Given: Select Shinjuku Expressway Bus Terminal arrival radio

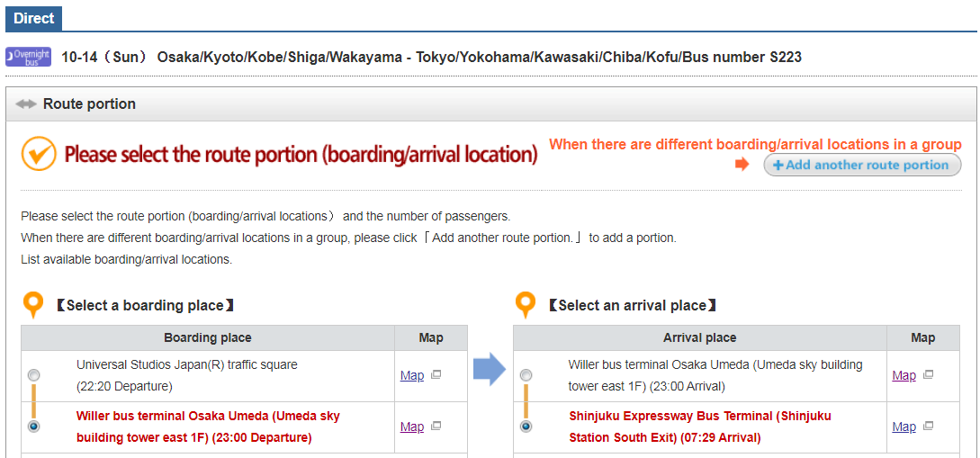Looking at the screenshot, I should pos(526,427).
